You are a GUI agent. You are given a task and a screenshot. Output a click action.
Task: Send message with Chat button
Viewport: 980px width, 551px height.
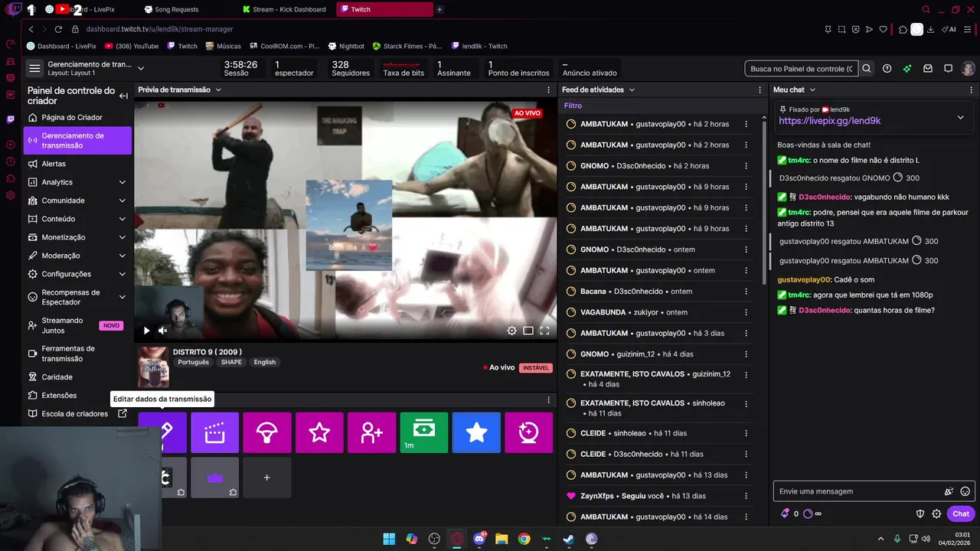961,514
